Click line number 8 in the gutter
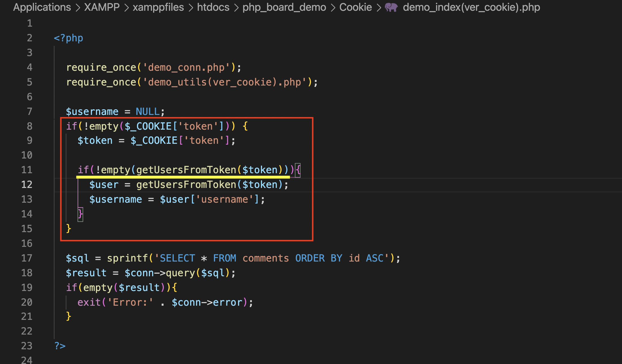This screenshot has height=364, width=622. (29, 126)
